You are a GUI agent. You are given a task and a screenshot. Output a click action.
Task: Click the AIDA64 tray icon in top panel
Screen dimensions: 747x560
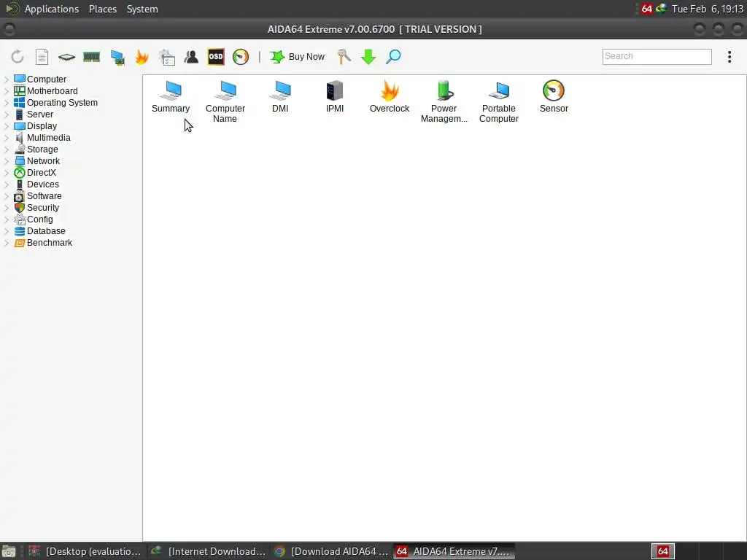pos(646,9)
